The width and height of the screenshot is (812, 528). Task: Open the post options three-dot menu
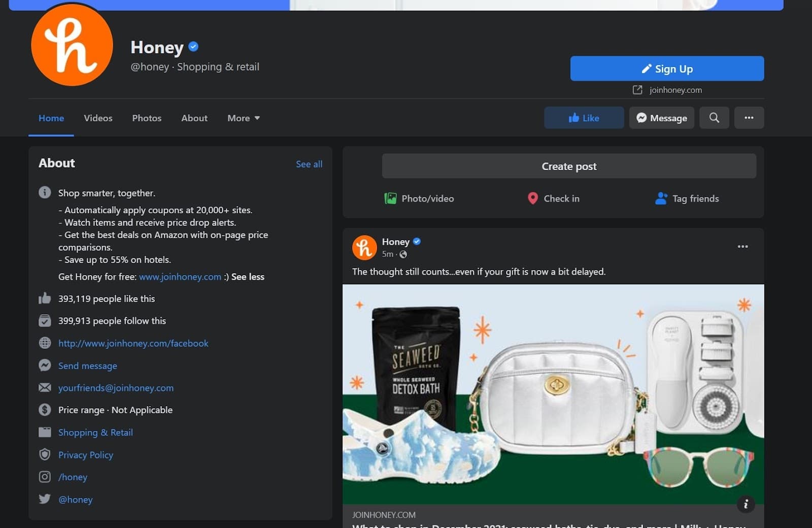tap(742, 247)
